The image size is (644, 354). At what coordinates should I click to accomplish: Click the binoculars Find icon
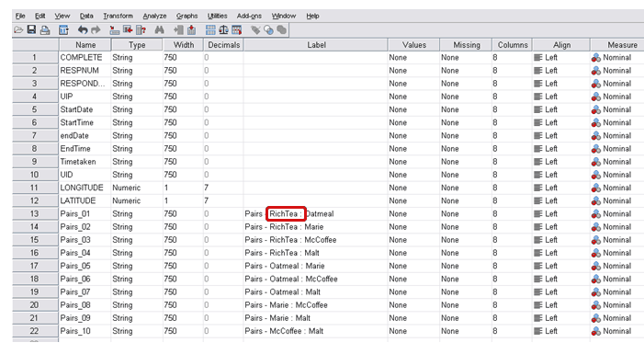159,30
